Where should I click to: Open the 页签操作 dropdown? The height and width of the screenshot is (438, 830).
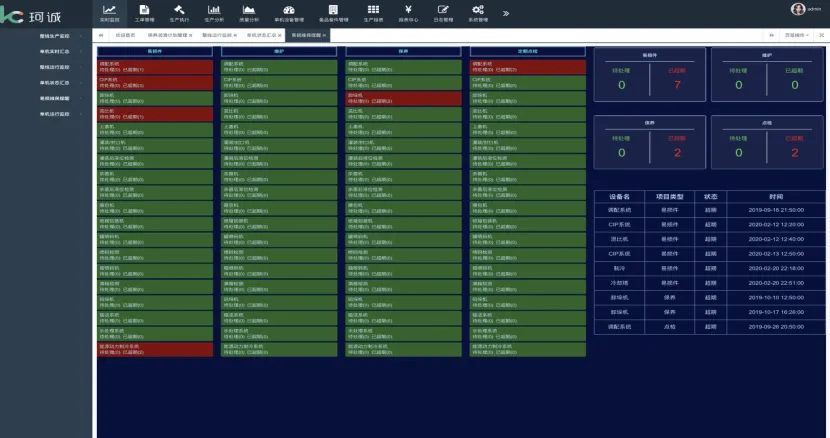[x=797, y=34]
